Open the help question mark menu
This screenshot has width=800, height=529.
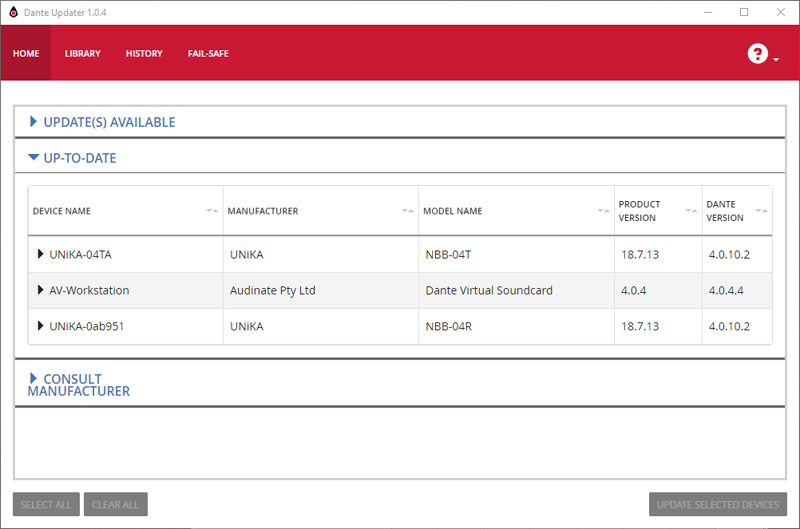(758, 54)
